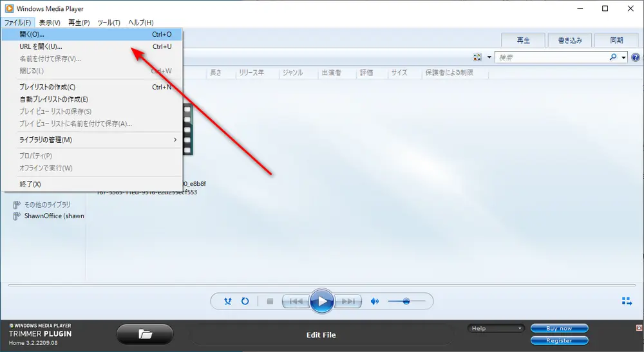Adjust the volume slider

(x=406, y=302)
